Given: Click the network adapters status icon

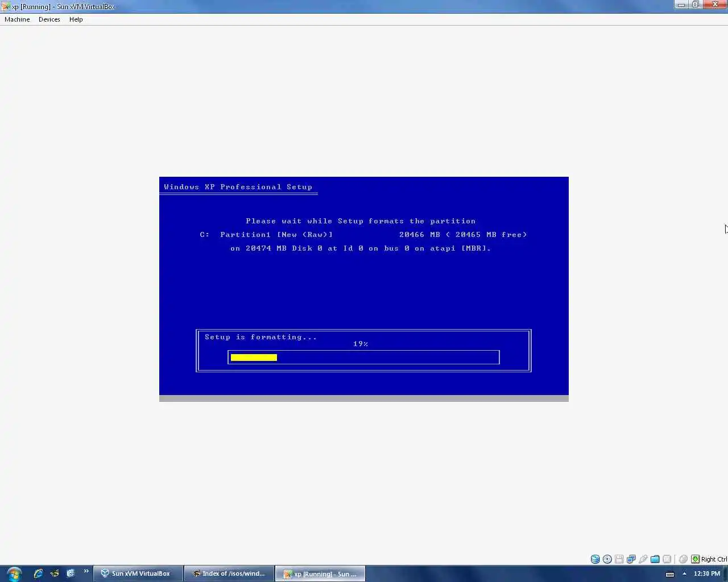Looking at the screenshot, I should click(x=631, y=559).
